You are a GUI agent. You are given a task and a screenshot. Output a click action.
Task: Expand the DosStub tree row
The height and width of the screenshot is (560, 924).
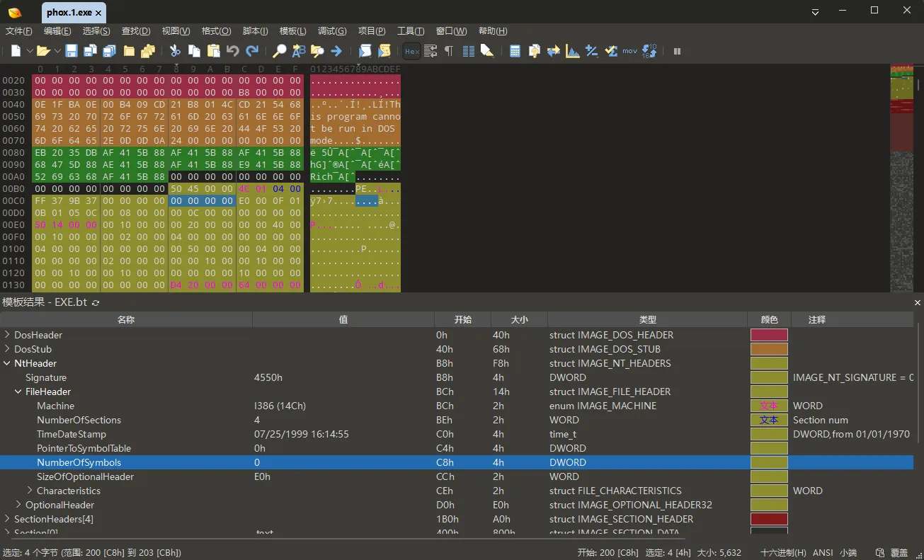[7, 349]
